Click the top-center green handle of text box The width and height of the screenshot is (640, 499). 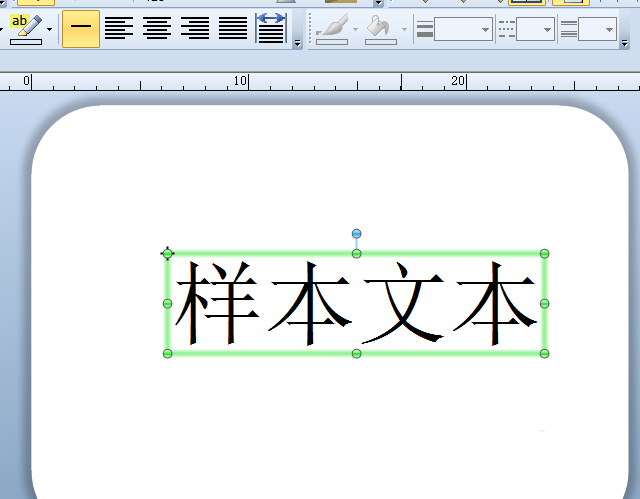[x=356, y=254]
